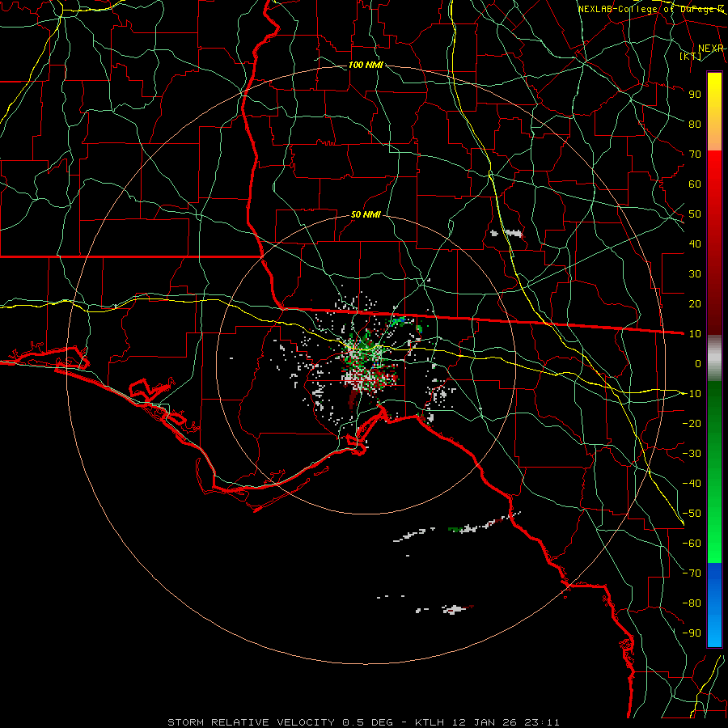
Task: Click the -30 value on the velocity scale
Action: click(x=692, y=454)
